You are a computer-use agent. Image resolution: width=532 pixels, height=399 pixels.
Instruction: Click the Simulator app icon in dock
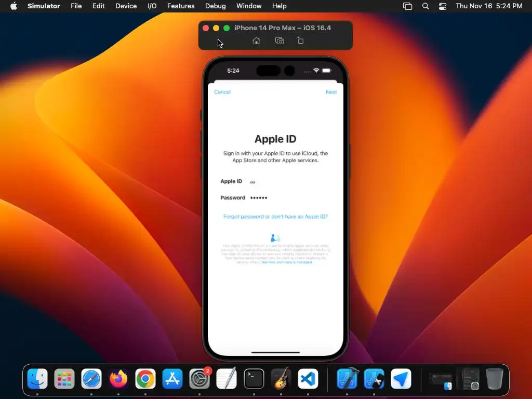click(x=374, y=379)
